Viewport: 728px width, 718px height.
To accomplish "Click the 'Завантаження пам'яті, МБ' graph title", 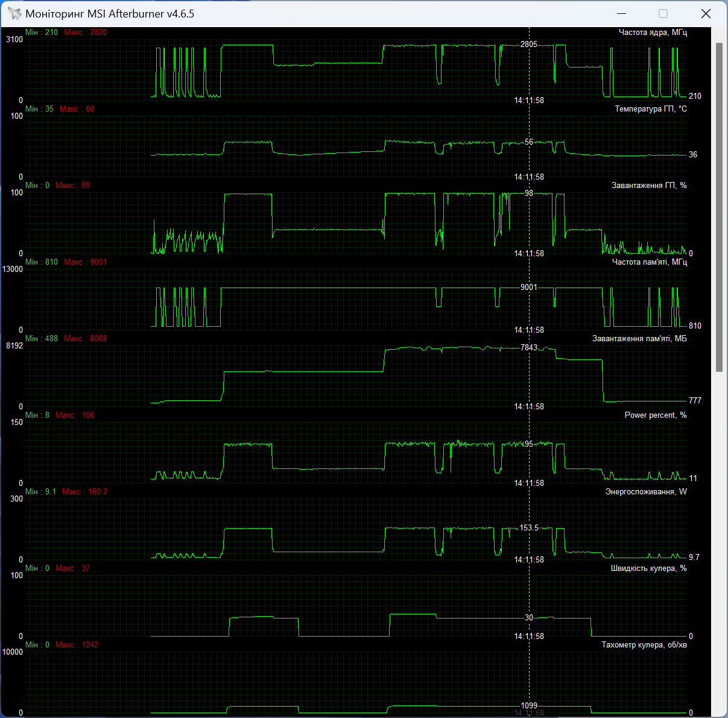I will (639, 338).
